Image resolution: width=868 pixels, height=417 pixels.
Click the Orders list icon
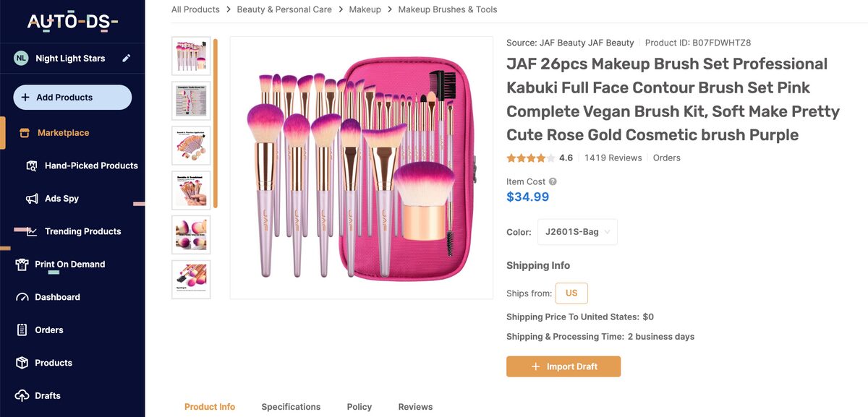coord(22,330)
